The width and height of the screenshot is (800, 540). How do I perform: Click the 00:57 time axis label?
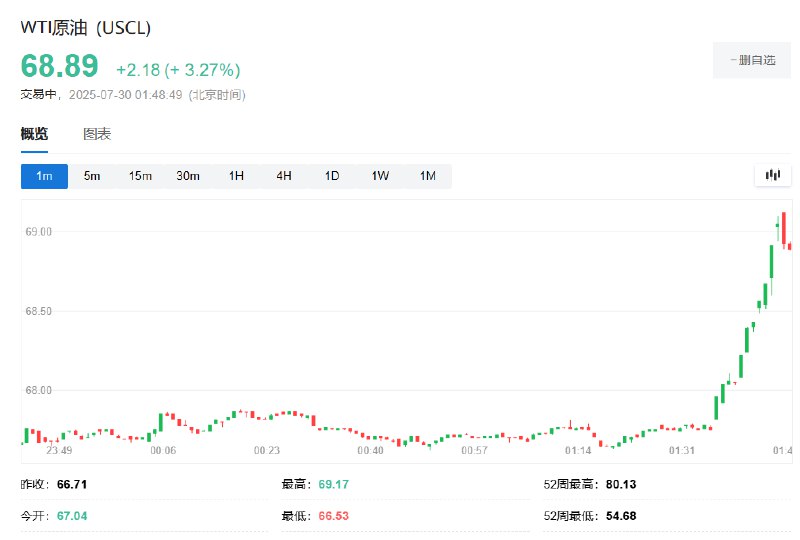coord(474,450)
